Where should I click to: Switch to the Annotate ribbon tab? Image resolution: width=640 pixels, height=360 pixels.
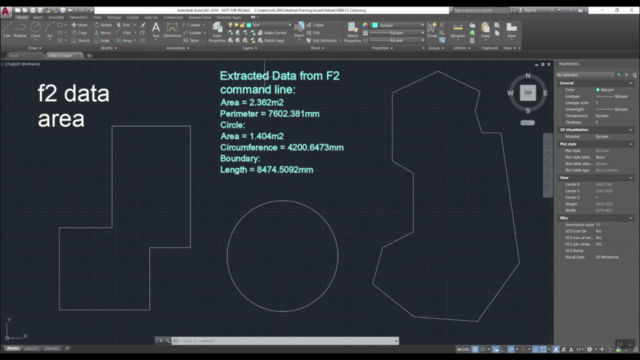tap(56, 18)
